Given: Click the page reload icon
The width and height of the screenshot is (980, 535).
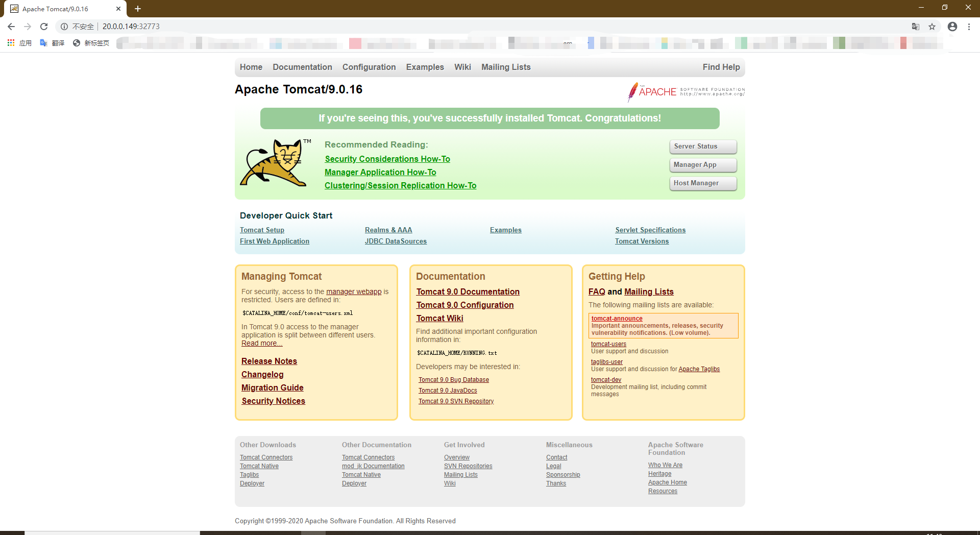Looking at the screenshot, I should (x=43, y=26).
